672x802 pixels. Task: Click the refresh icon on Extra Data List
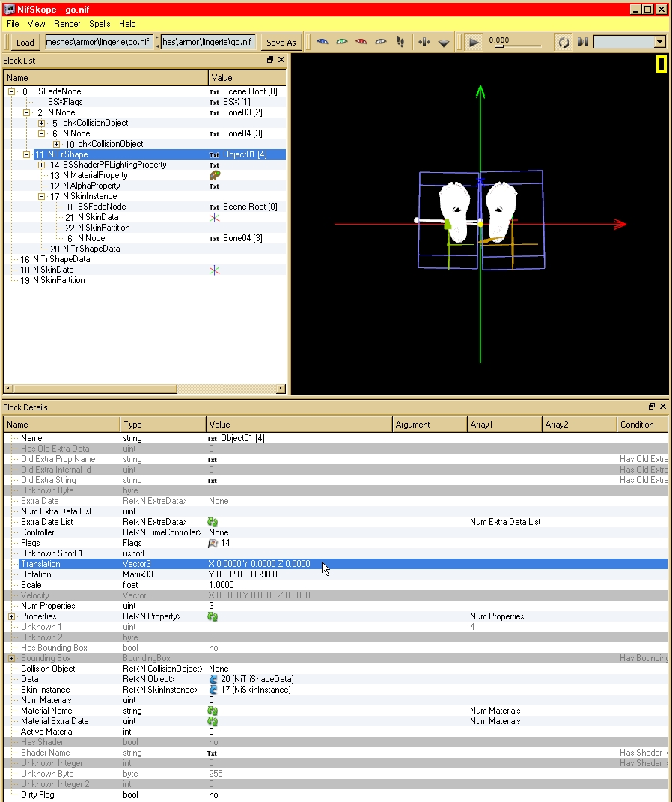click(213, 522)
